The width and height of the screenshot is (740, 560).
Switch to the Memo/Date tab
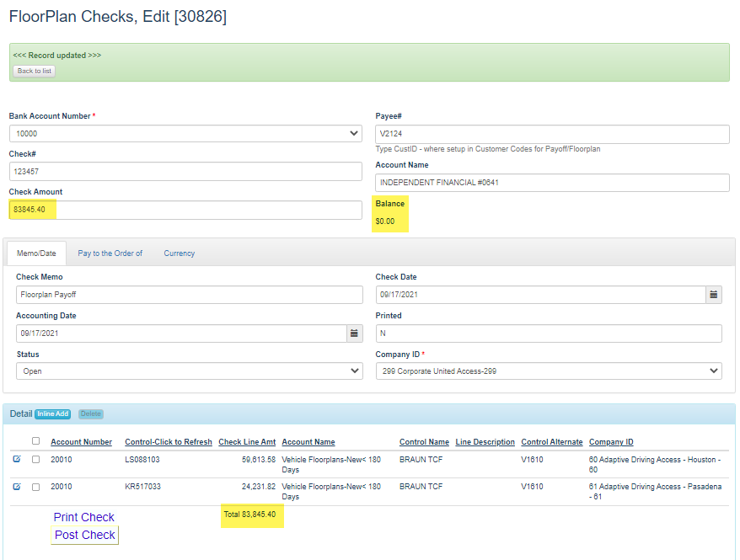pos(36,253)
